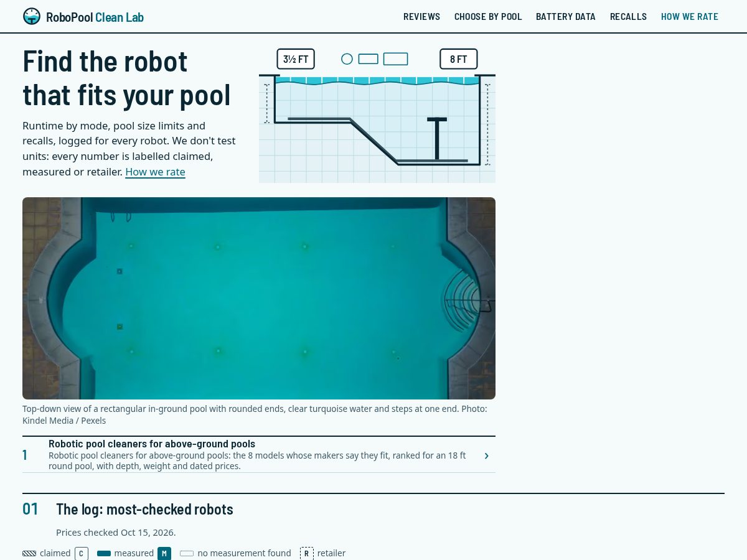Select the 8 FT depth label
Image resolution: width=747 pixels, height=560 pixels.
coord(458,59)
